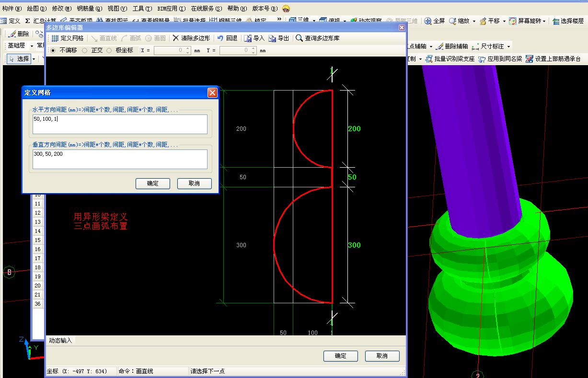Open the 尺寸标注 dropdown arrow
This screenshot has width=588, height=378.
(x=508, y=46)
